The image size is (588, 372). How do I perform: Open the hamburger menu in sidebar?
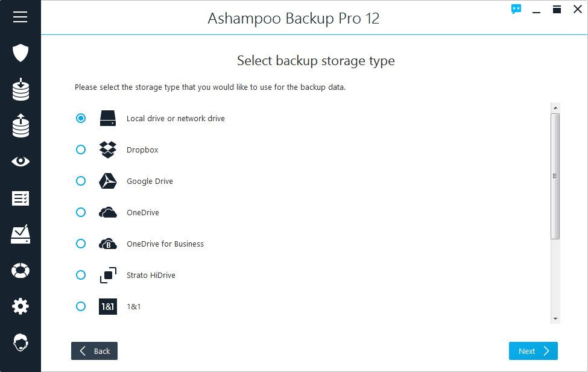pyautogui.click(x=21, y=17)
